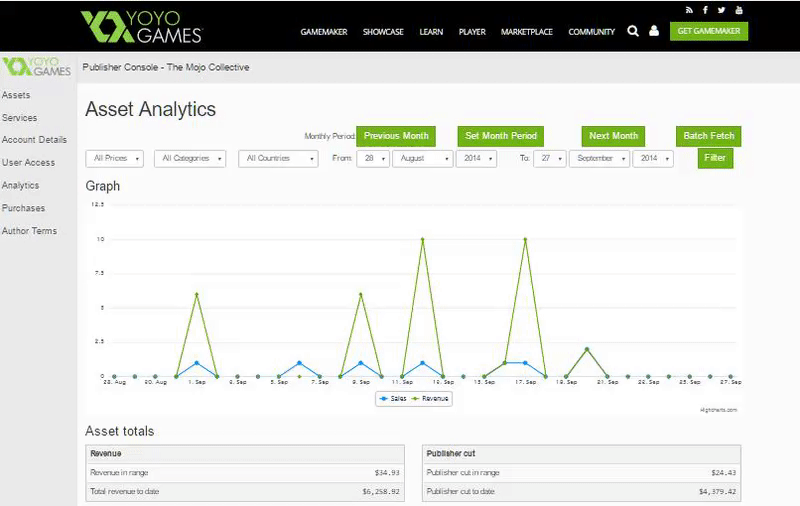
Task: Open the user account icon
Action: 654,31
